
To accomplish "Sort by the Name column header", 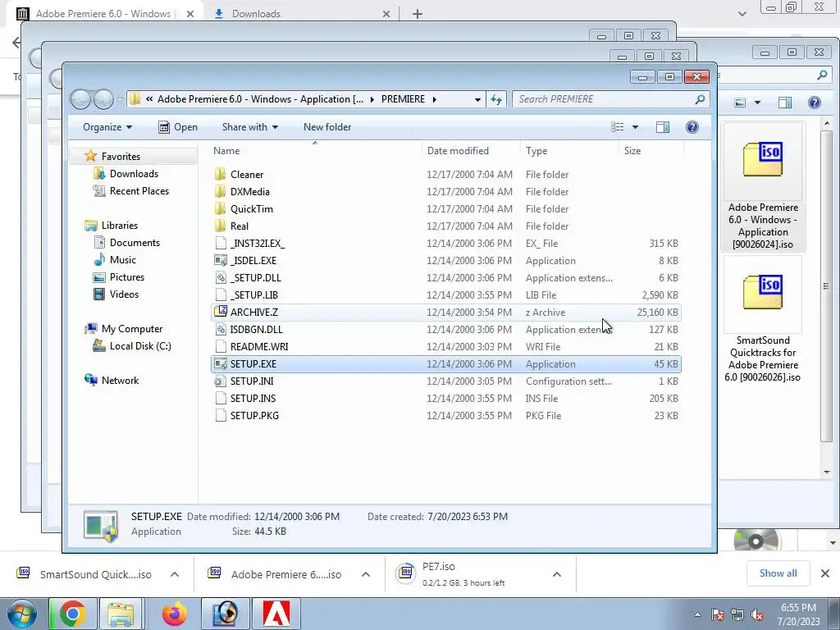I will [315, 151].
